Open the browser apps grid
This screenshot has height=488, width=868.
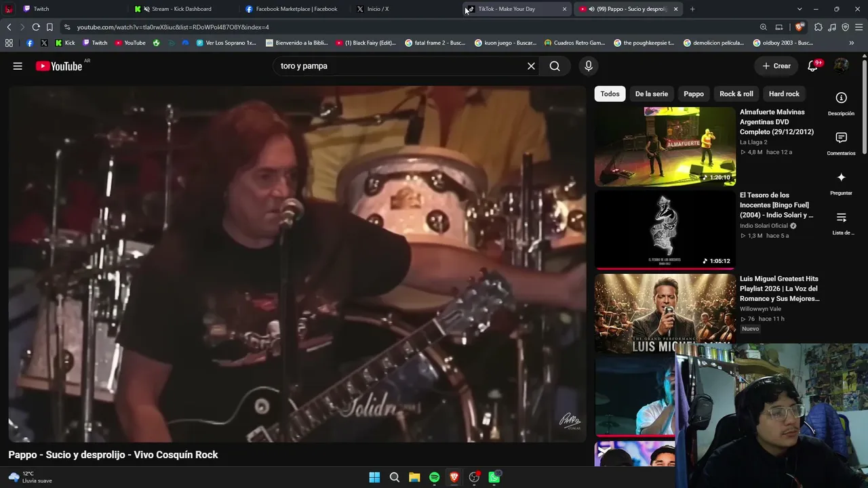9,43
